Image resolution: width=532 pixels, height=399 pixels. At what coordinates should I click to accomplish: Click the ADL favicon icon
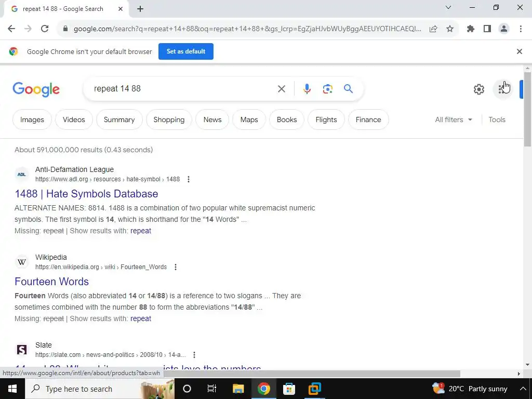click(x=22, y=175)
